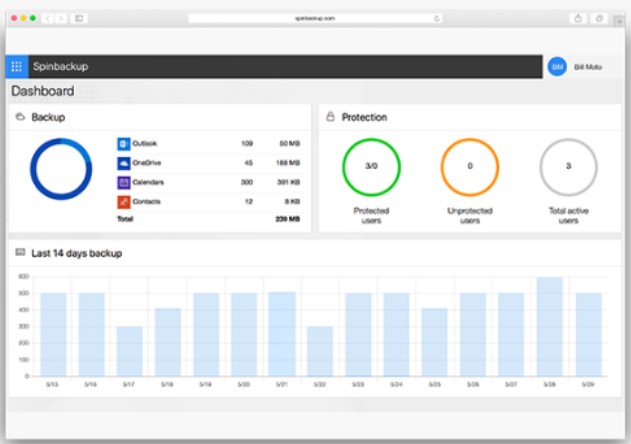This screenshot has width=631, height=444.
Task: Click the green Protected users circle
Action: coord(371,167)
